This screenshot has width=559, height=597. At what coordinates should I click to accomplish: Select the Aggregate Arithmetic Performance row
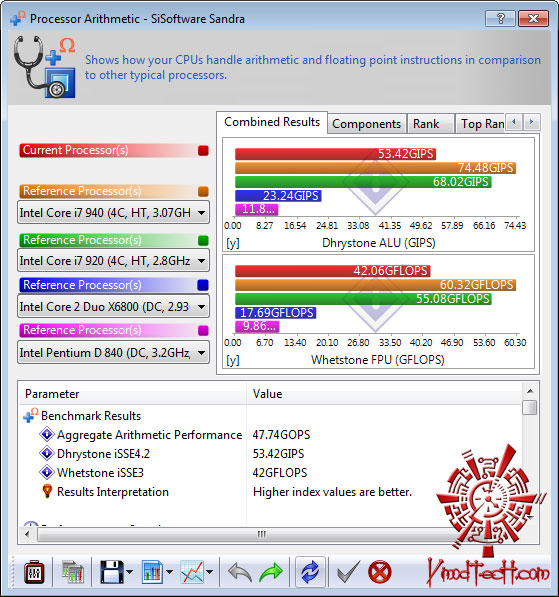pyautogui.click(x=271, y=434)
